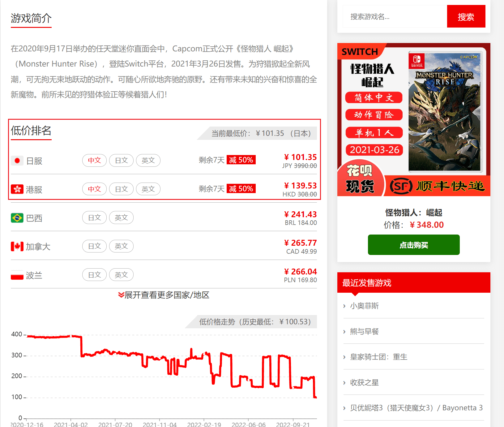Click 减 50% badge in 日服 row
The image size is (504, 427).
click(241, 160)
